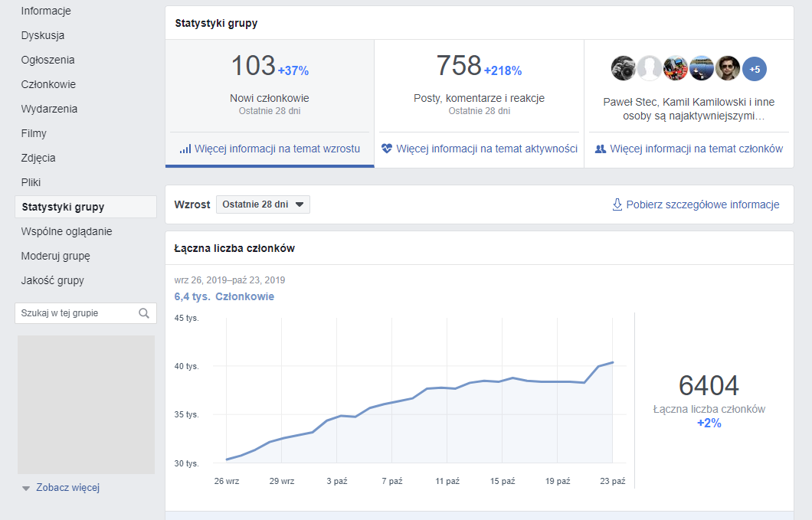Click Pobierz szczegółowe informacje link
The image size is (812, 520).
(x=702, y=204)
